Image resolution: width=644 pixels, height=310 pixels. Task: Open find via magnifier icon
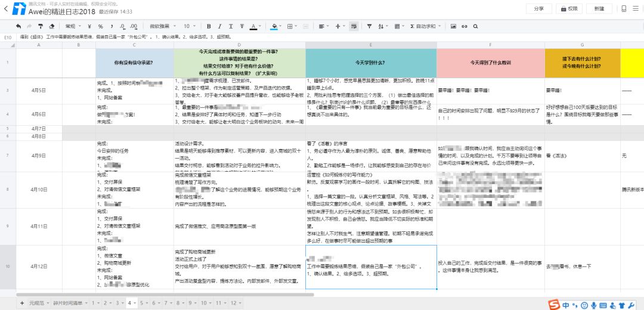(x=475, y=26)
